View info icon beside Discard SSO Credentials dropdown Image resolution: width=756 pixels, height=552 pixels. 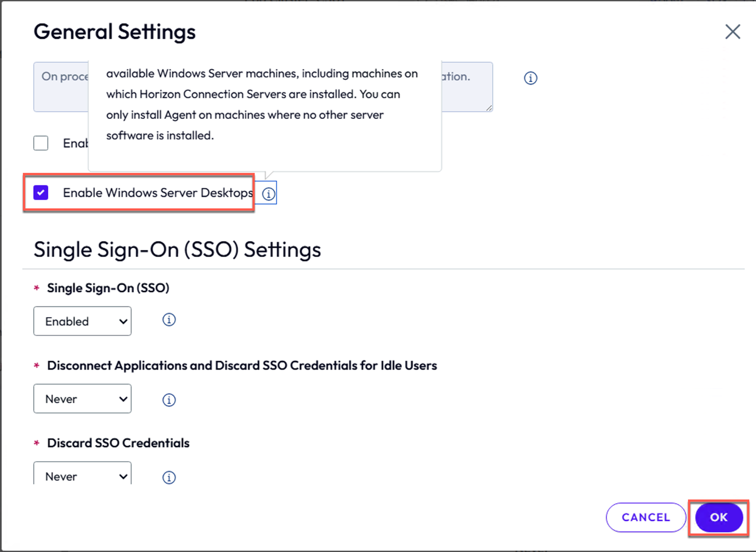click(x=169, y=477)
